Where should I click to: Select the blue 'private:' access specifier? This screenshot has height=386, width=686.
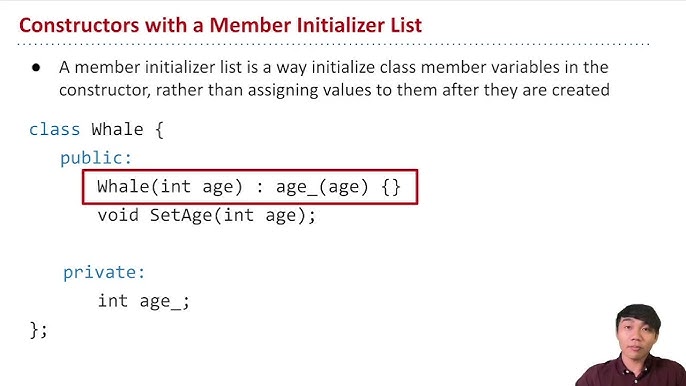[104, 272]
